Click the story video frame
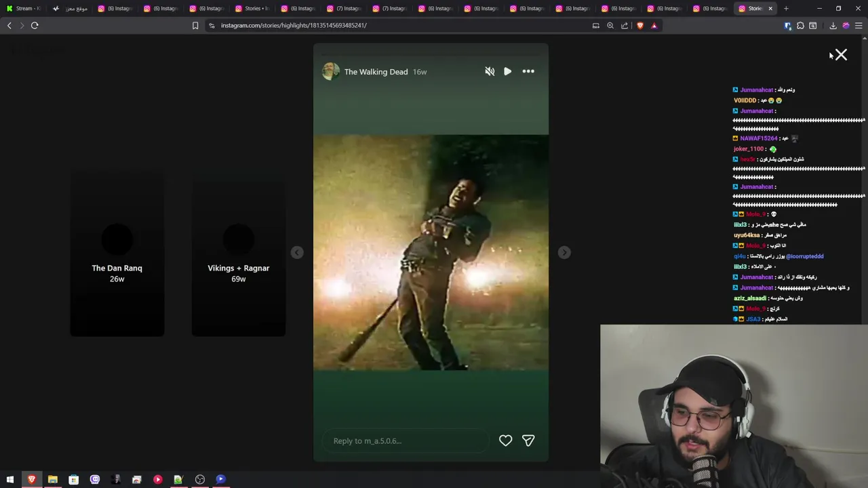 pos(431,252)
